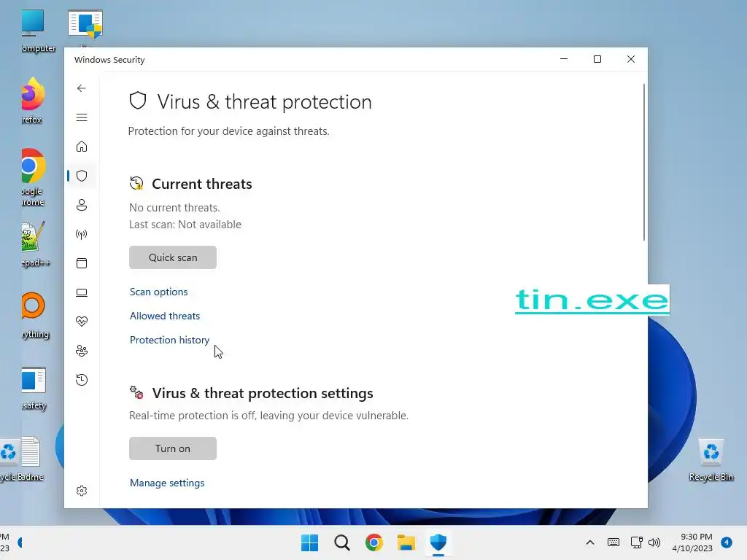Open taskbar Search icon
Image resolution: width=747 pixels, height=560 pixels.
tap(342, 542)
